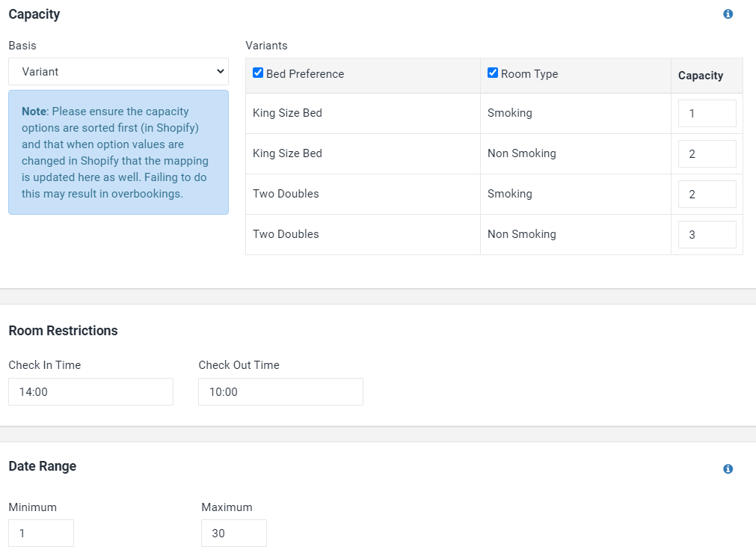Click the Date Range heading
This screenshot has width=756, height=556.
[x=43, y=466]
